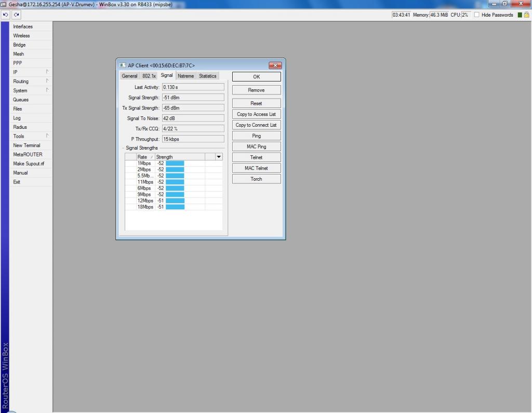This screenshot has width=532, height=413.
Task: Open the column dropdown in Signal Strengths table
Action: pyautogui.click(x=218, y=157)
